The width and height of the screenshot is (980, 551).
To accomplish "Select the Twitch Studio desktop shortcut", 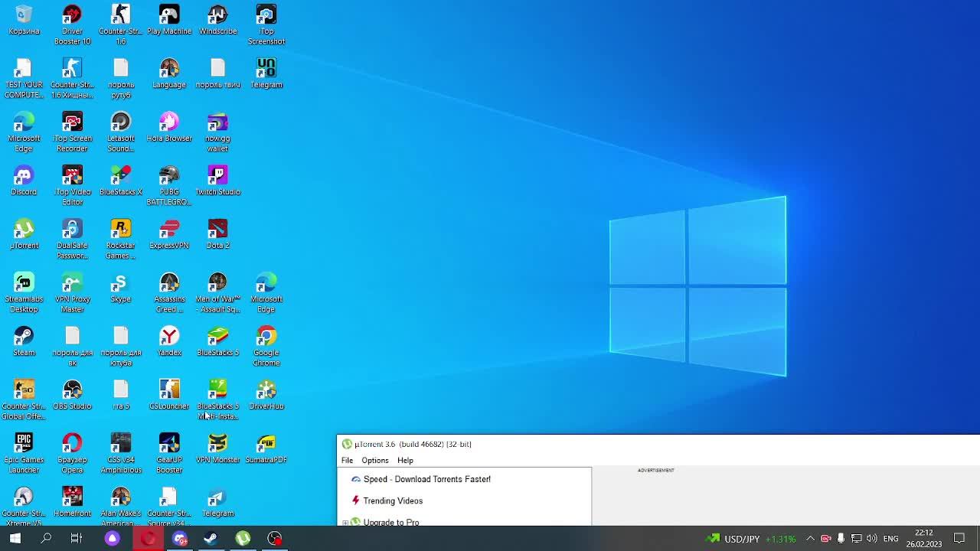I will pyautogui.click(x=217, y=181).
